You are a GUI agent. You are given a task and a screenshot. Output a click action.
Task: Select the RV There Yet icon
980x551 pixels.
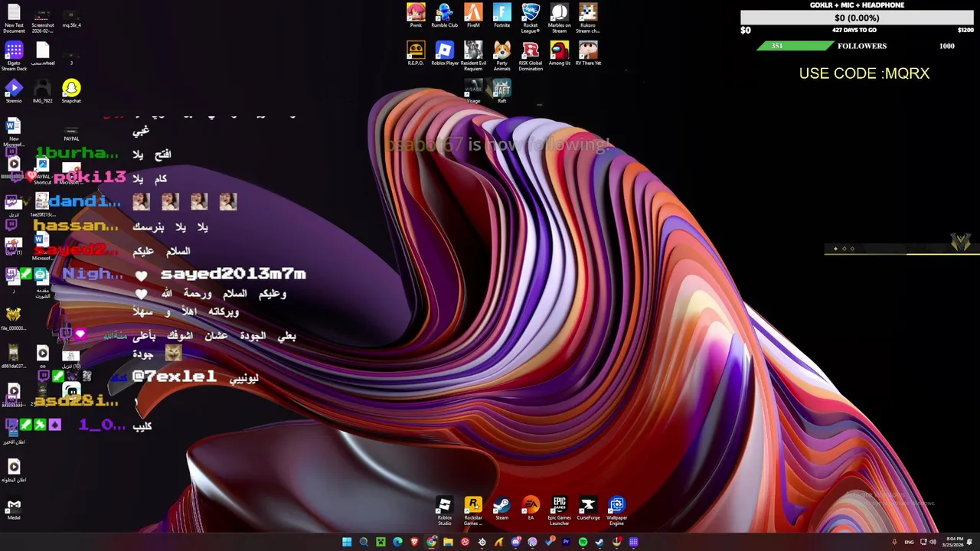tap(588, 54)
